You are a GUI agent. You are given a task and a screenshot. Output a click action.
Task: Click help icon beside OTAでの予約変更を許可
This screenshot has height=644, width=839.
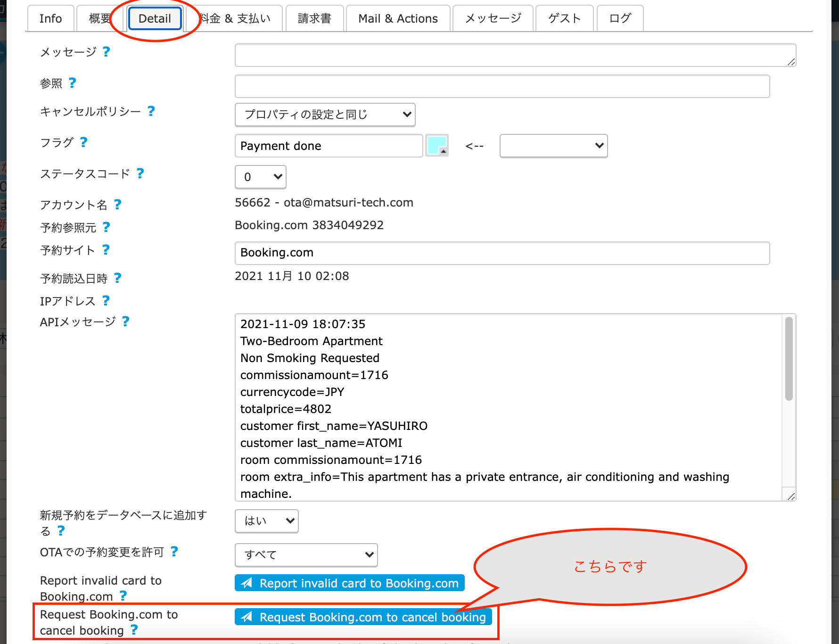coord(174,551)
